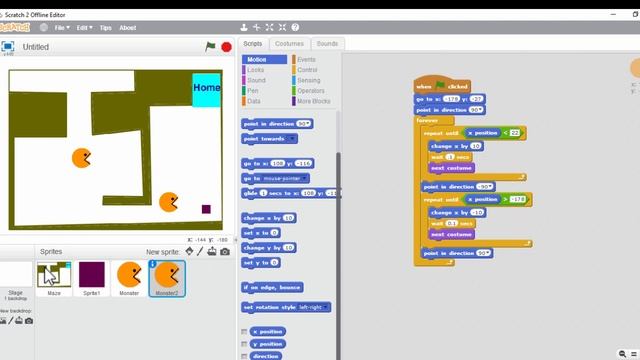Select the Duplicate stamp tool in toolbar
Image resolution: width=640 pixels, height=360 pixels.
(244, 27)
